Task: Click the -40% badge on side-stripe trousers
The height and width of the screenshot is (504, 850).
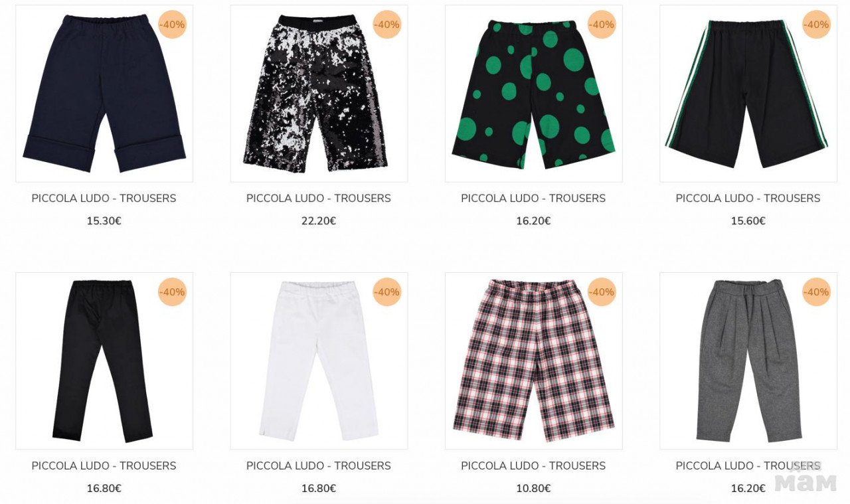Action: [x=816, y=25]
